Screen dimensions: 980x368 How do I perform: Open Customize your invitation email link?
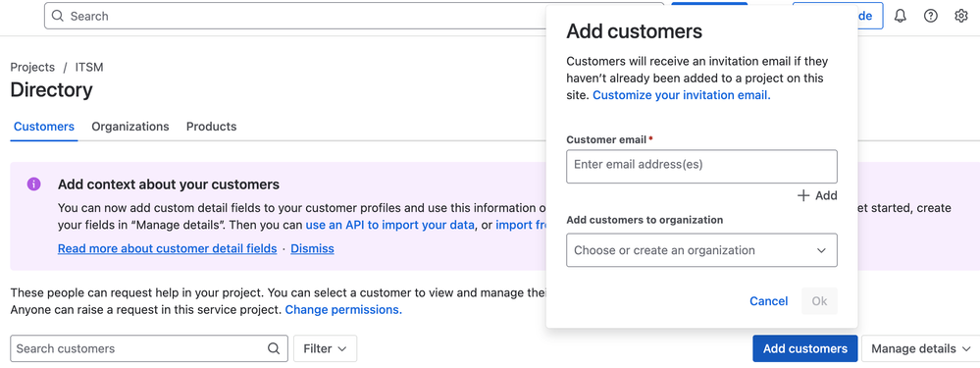tap(681, 95)
